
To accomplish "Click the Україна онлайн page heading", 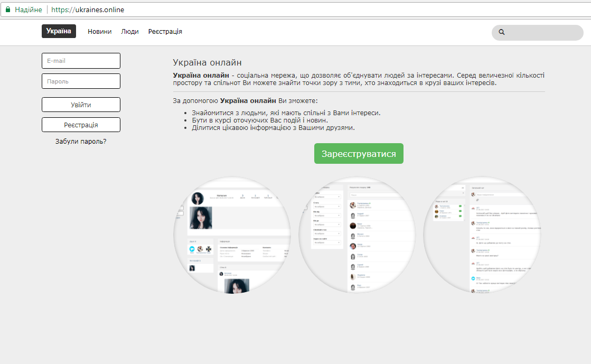I will pos(207,62).
